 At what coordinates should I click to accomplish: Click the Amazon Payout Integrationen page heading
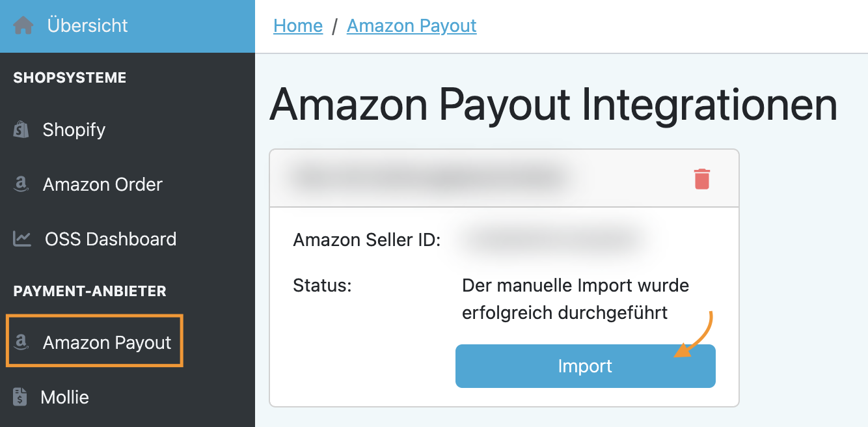[x=554, y=104]
